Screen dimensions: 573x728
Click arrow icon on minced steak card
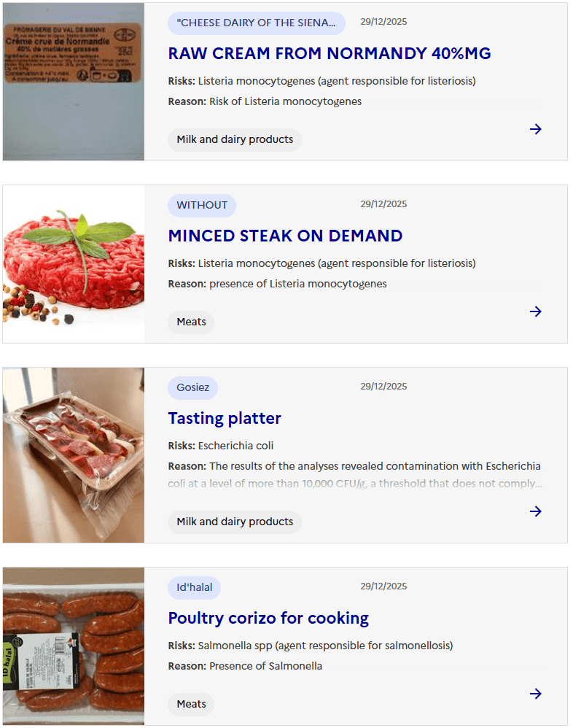point(536,311)
